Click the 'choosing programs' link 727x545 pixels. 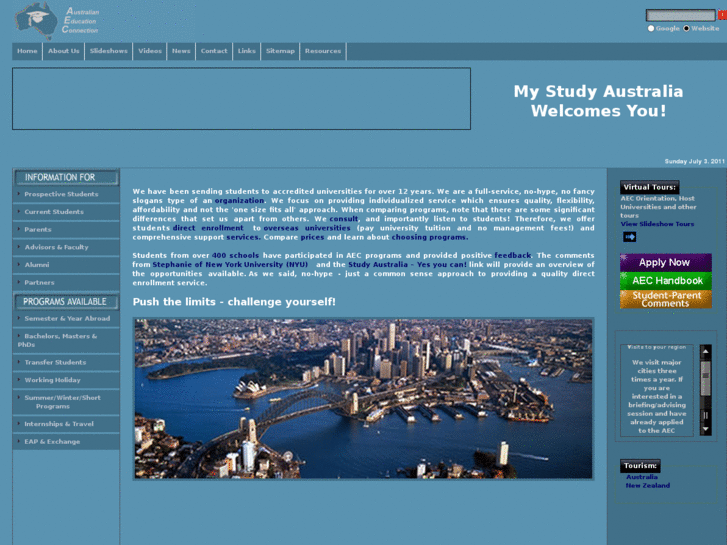point(428,237)
